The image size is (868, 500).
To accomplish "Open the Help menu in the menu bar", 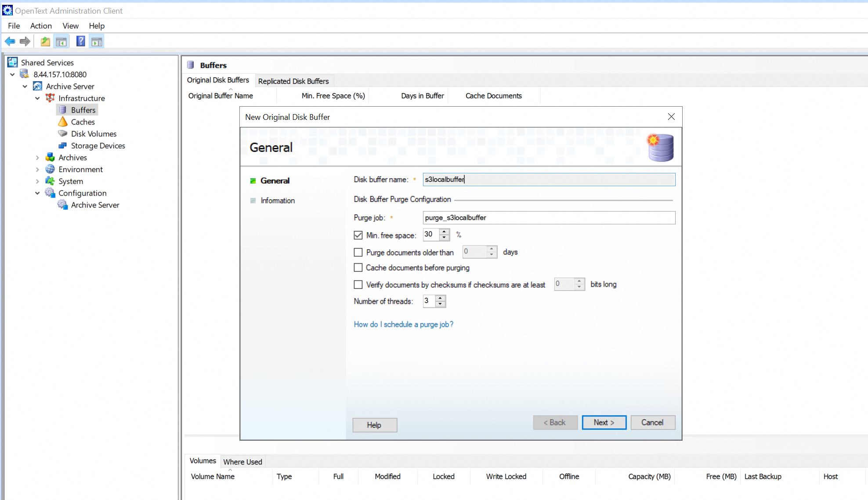I will click(97, 26).
